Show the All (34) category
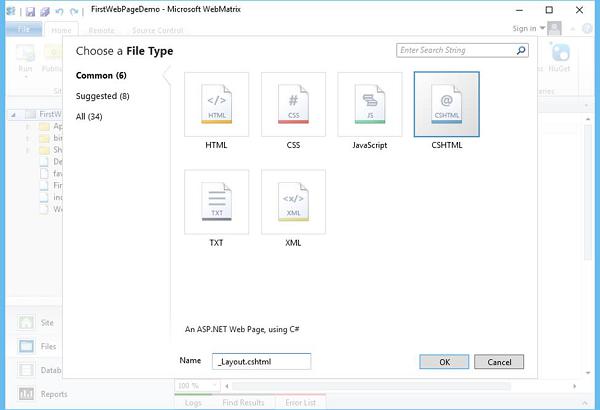 89,117
